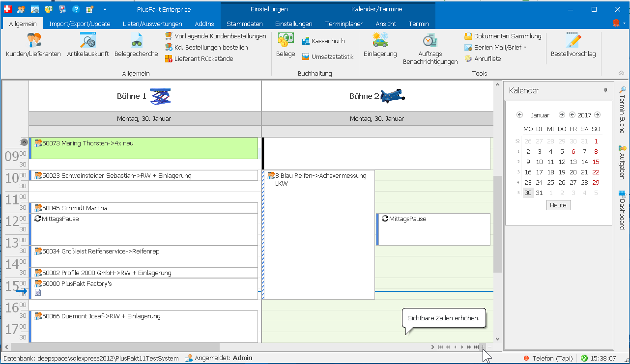The width and height of the screenshot is (630, 364).
Task: Jump to last resource navigation arrow
Action: click(x=476, y=347)
